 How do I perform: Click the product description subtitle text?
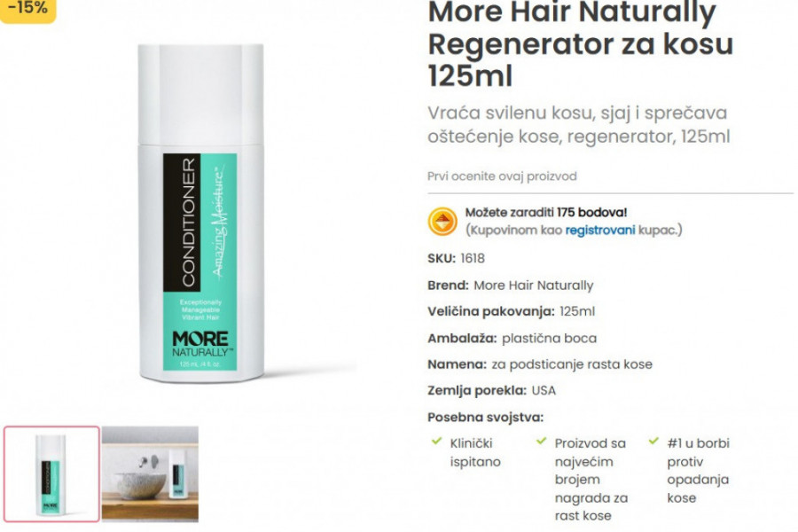click(x=579, y=125)
